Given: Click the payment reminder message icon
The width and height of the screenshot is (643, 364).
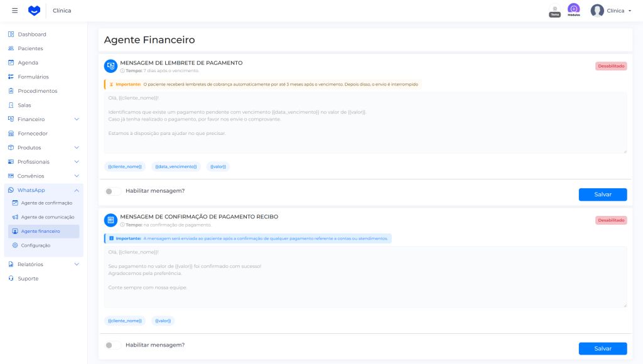Looking at the screenshot, I should tap(111, 66).
